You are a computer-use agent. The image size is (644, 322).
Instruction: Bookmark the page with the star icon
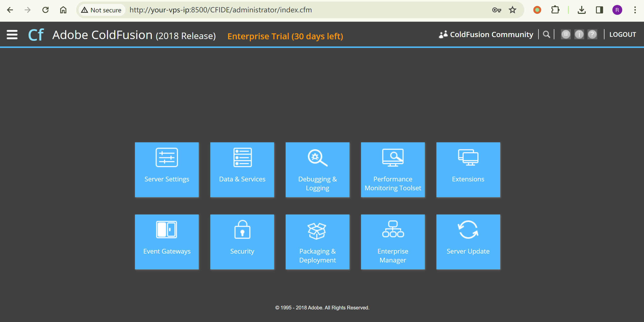[x=513, y=10]
